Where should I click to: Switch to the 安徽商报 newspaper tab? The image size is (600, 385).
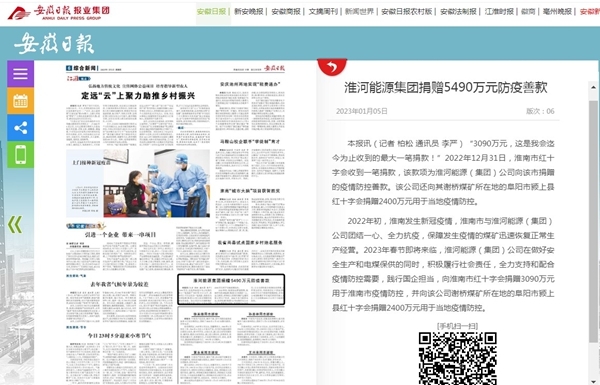tap(286, 12)
